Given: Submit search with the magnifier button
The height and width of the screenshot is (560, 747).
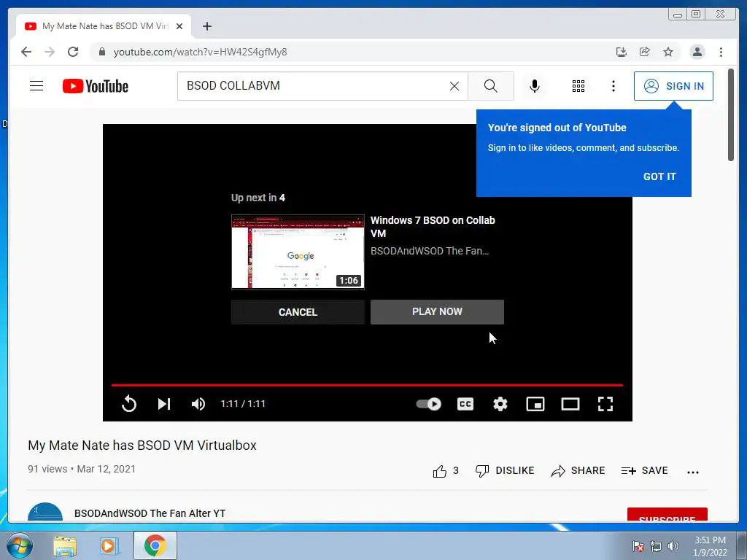Looking at the screenshot, I should coord(491,86).
